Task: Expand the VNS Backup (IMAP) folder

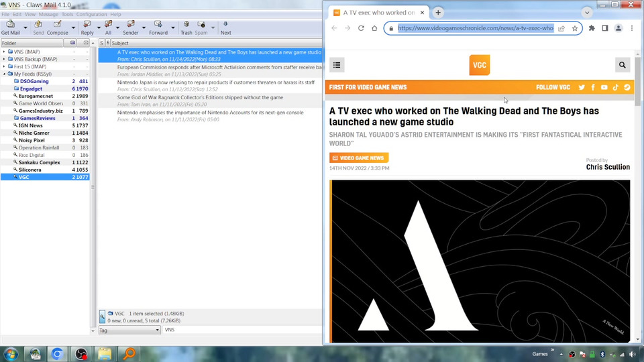Action: pyautogui.click(x=4, y=59)
